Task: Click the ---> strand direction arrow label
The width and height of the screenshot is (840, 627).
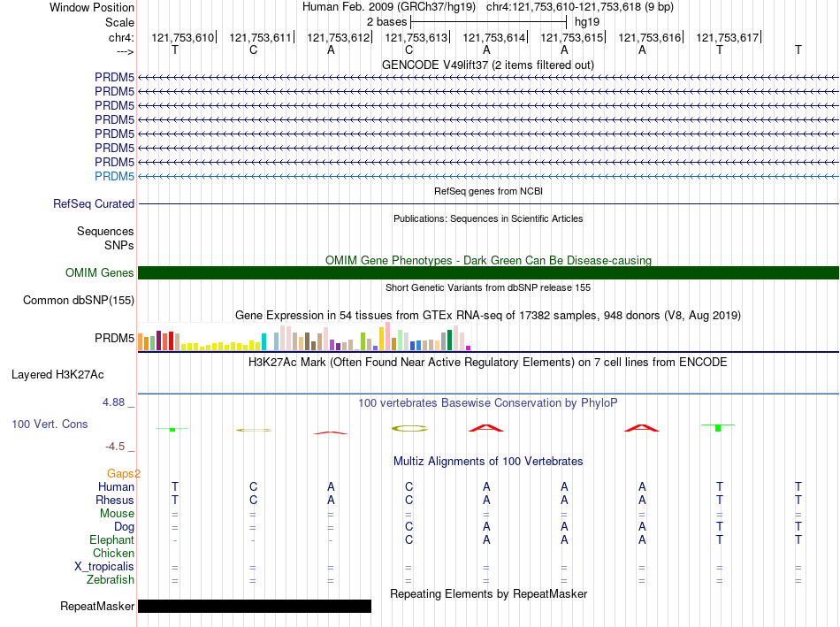Action: [125, 51]
